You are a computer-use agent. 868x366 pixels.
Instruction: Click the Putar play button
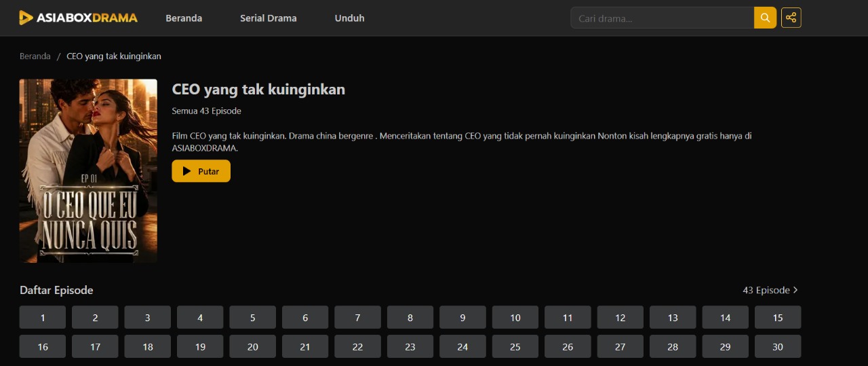(x=201, y=171)
